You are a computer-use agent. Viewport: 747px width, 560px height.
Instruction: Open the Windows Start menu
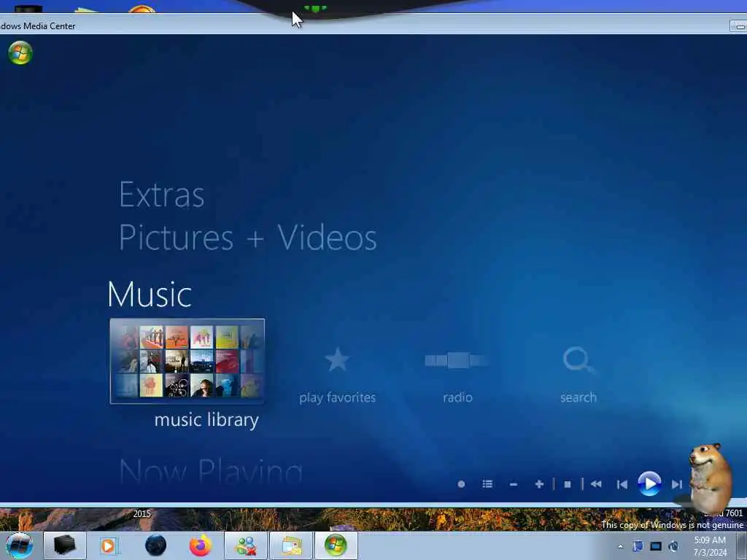click(x=20, y=545)
